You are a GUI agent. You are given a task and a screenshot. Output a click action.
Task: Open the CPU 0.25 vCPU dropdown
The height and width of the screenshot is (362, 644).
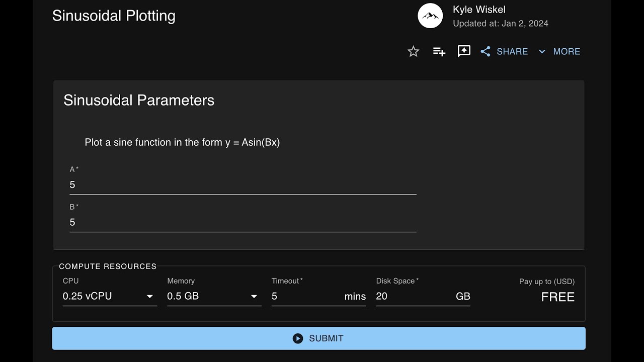click(109, 296)
